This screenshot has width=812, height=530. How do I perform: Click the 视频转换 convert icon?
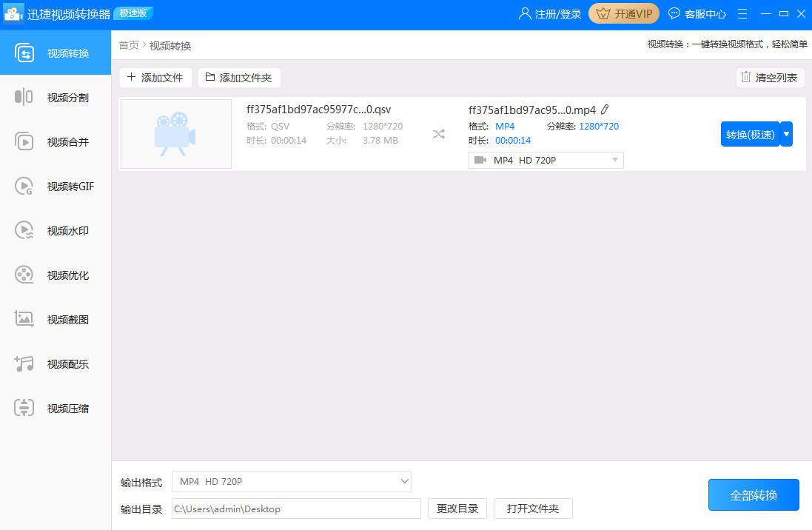click(x=24, y=53)
